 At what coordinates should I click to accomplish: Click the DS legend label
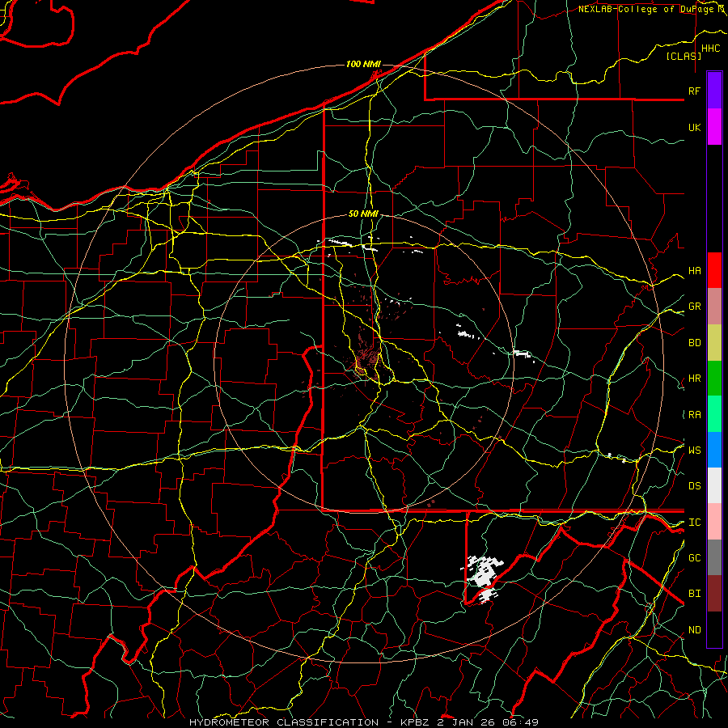pyautogui.click(x=694, y=486)
